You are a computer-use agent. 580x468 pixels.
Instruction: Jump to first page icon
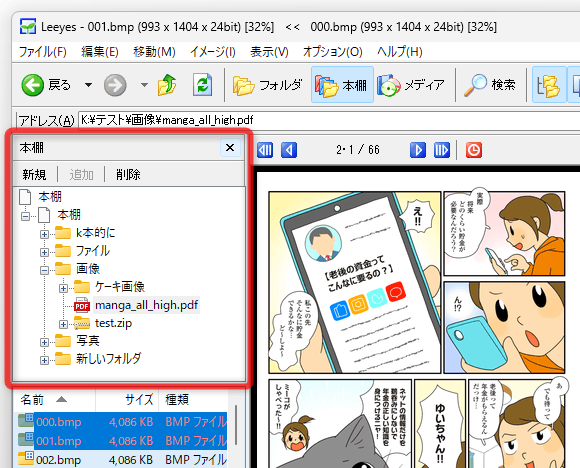coord(265,150)
